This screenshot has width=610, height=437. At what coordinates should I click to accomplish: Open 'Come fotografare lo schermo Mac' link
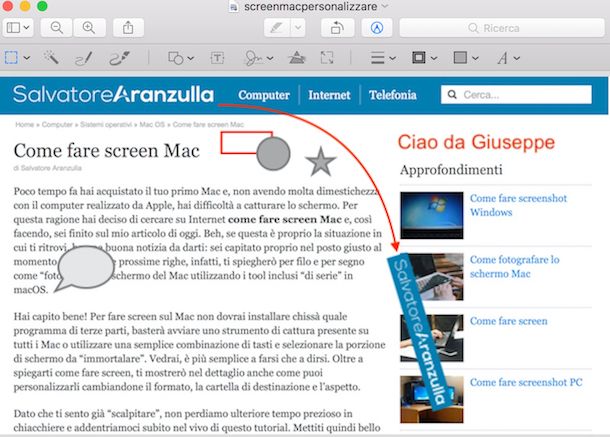click(514, 267)
